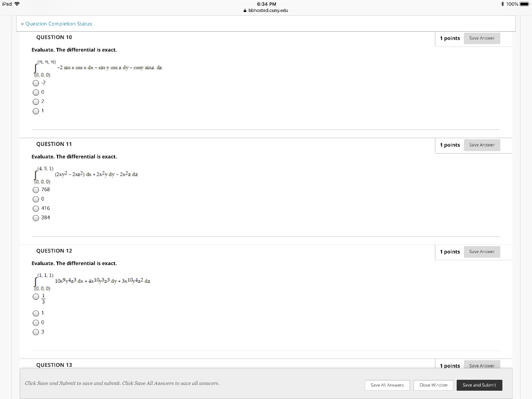Choose answer 2 for Question 10
Image resolution: width=532 pixels, height=399 pixels.
tap(36, 101)
